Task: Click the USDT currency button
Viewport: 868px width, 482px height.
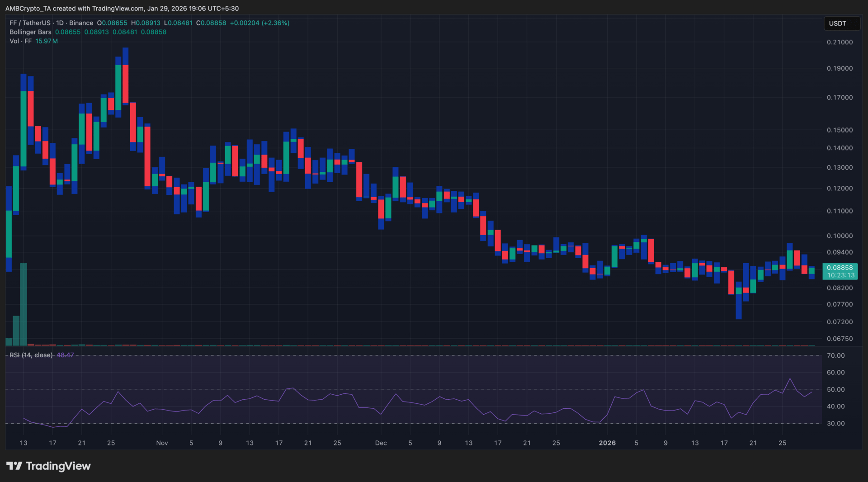Action: tap(842, 24)
